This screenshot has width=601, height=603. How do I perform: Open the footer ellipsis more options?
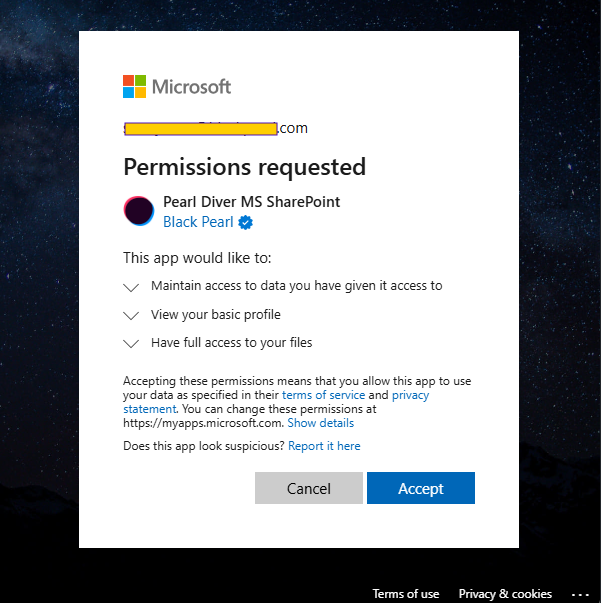coord(581,594)
